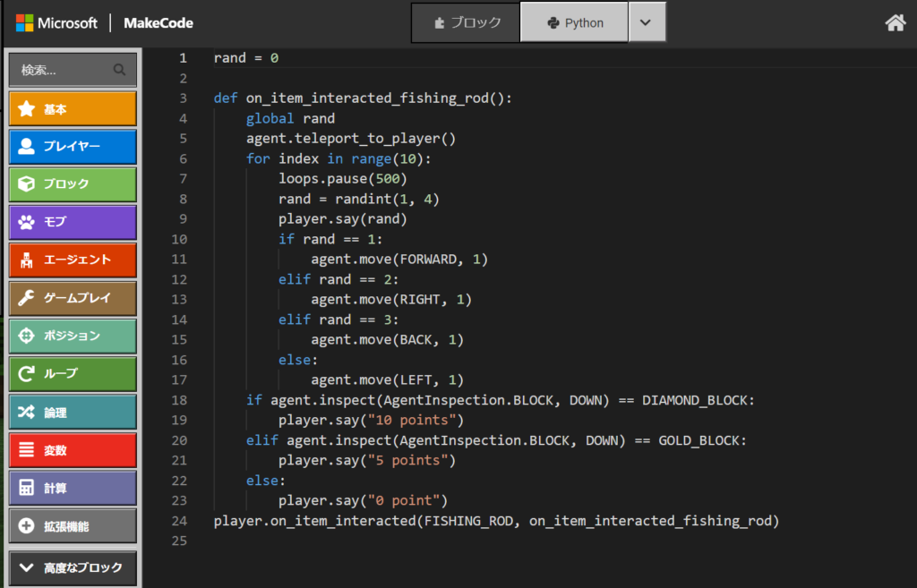Open the ループ category
The height and width of the screenshot is (588, 917).
[73, 374]
